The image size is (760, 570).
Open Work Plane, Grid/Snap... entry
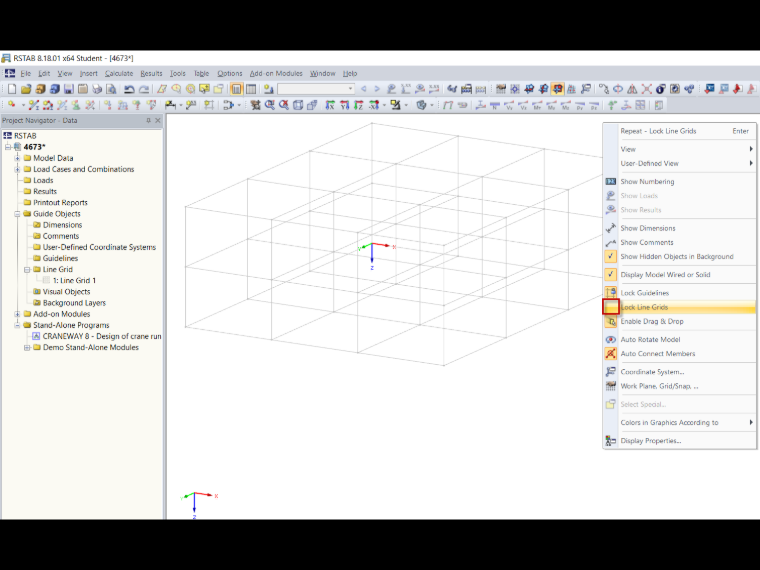coord(680,386)
